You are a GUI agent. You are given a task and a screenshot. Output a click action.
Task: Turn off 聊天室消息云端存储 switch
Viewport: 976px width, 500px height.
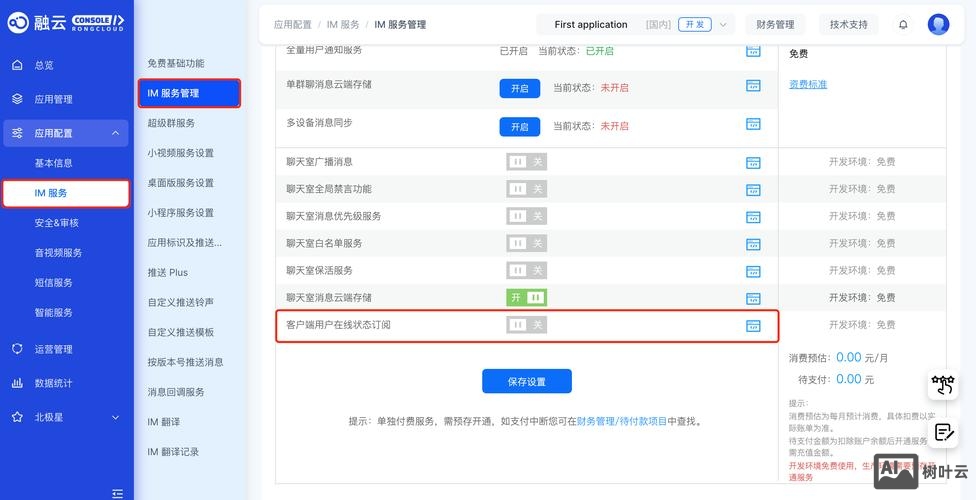click(x=527, y=298)
